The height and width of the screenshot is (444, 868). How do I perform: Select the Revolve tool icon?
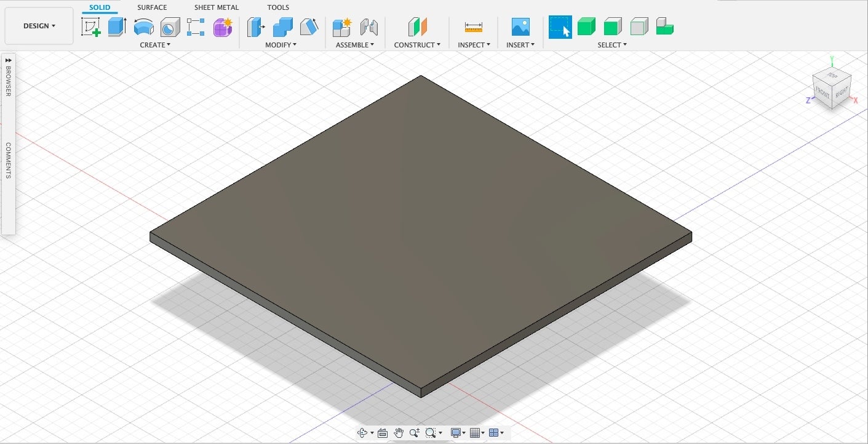pos(143,27)
